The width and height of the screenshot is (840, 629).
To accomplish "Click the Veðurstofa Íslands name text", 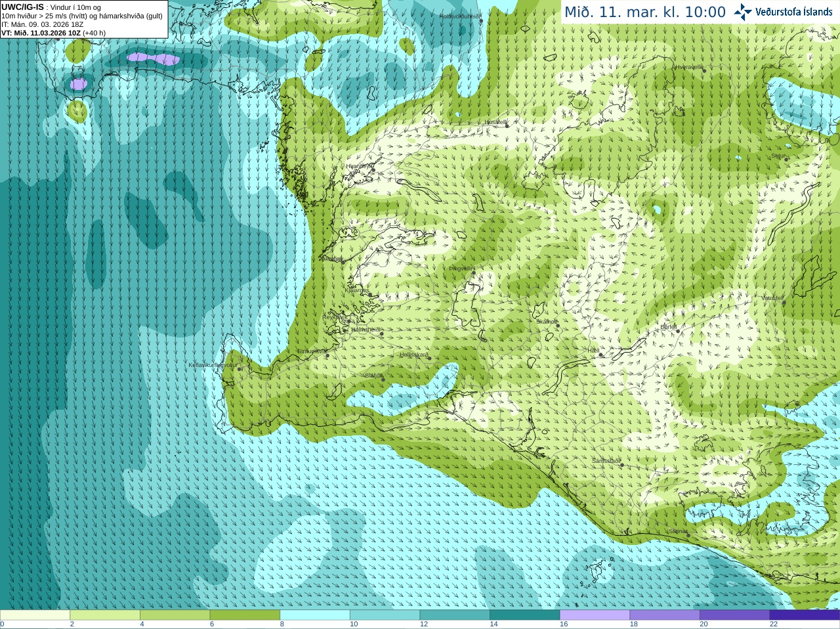I will (x=793, y=12).
